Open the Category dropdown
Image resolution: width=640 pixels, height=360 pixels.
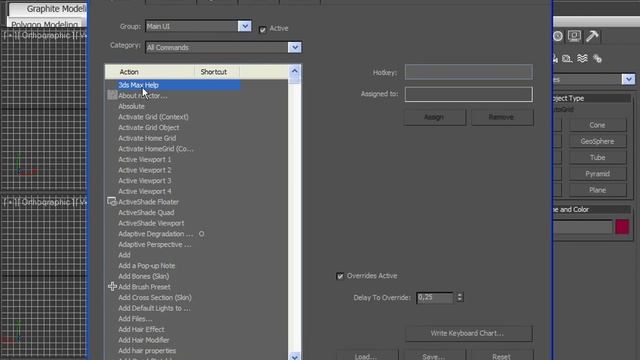295,47
